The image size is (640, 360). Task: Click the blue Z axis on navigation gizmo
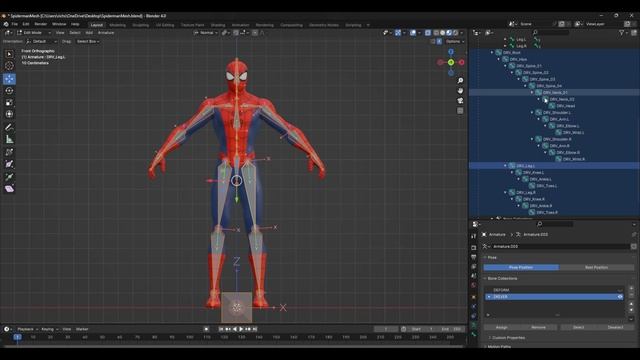pos(451,52)
